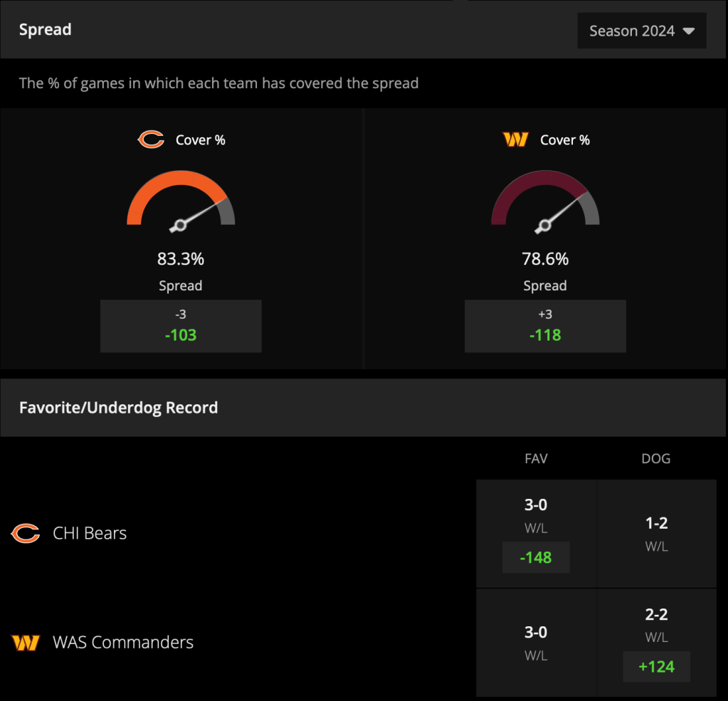The image size is (728, 701).
Task: Click the Bears 83.3% cover gauge
Action: point(181,201)
